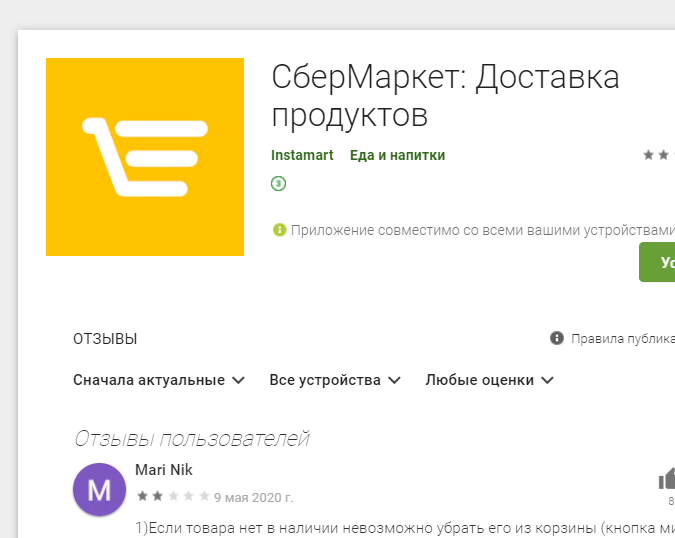The width and height of the screenshot is (675, 538).
Task: Open the Еда и напитки category link
Action: 397,155
